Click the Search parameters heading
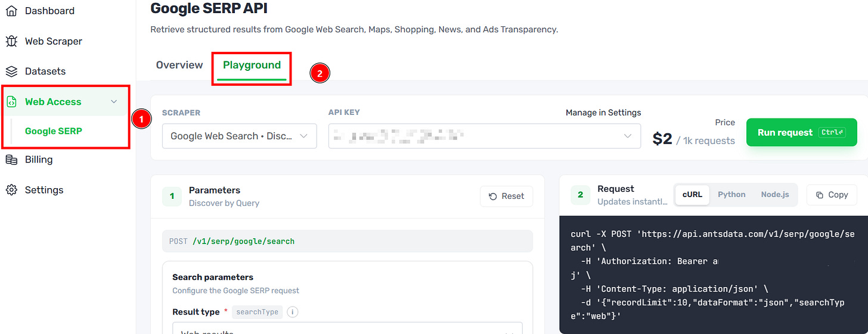The height and width of the screenshot is (334, 868). (x=213, y=277)
